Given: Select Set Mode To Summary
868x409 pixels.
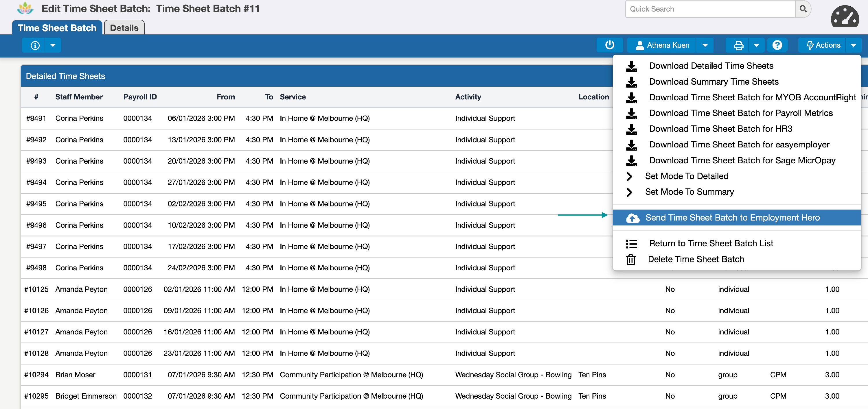Looking at the screenshot, I should click(x=689, y=192).
